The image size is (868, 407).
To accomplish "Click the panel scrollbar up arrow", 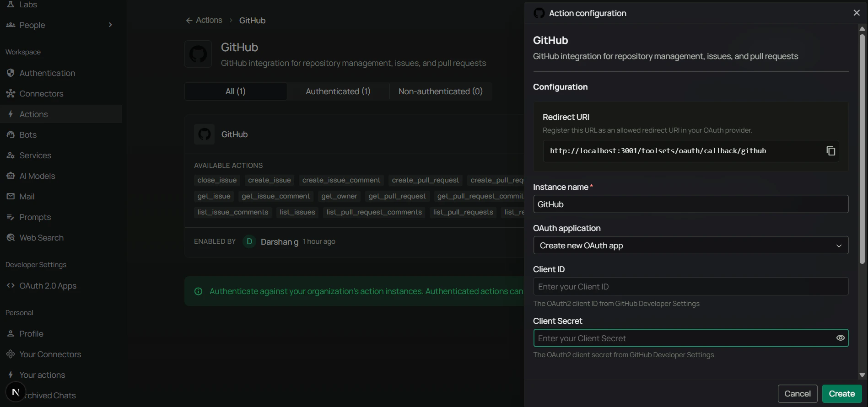I will click(x=862, y=29).
